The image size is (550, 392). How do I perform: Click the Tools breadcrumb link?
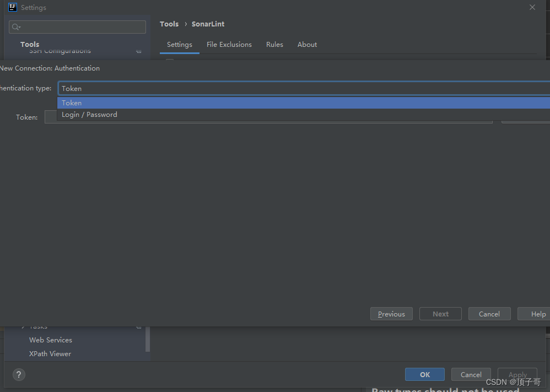click(x=169, y=24)
